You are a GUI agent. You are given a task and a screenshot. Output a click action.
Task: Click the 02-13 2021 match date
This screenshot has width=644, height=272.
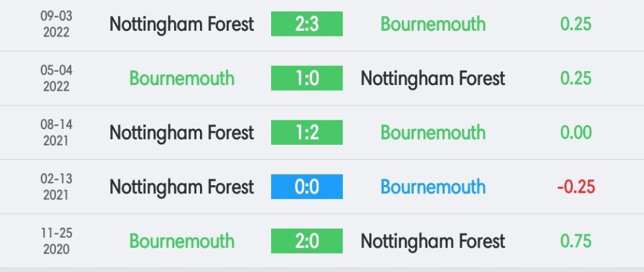click(x=56, y=186)
